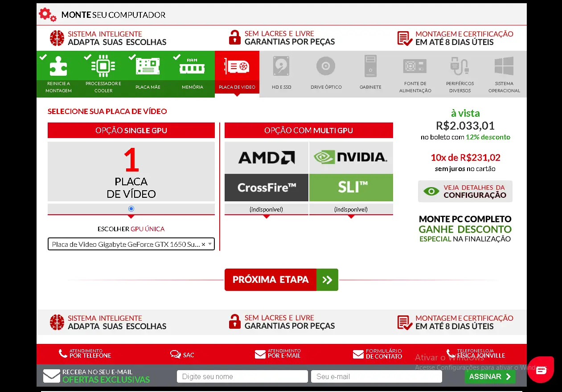The height and width of the screenshot is (392, 562).
Task: Open Periféricos Diversos step
Action: coord(460,74)
